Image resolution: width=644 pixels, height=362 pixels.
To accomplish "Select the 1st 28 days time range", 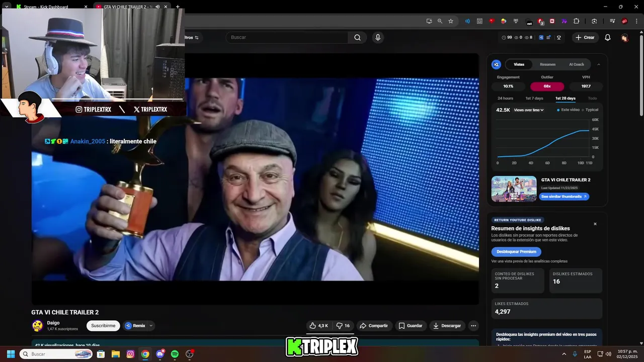I will coord(565,98).
